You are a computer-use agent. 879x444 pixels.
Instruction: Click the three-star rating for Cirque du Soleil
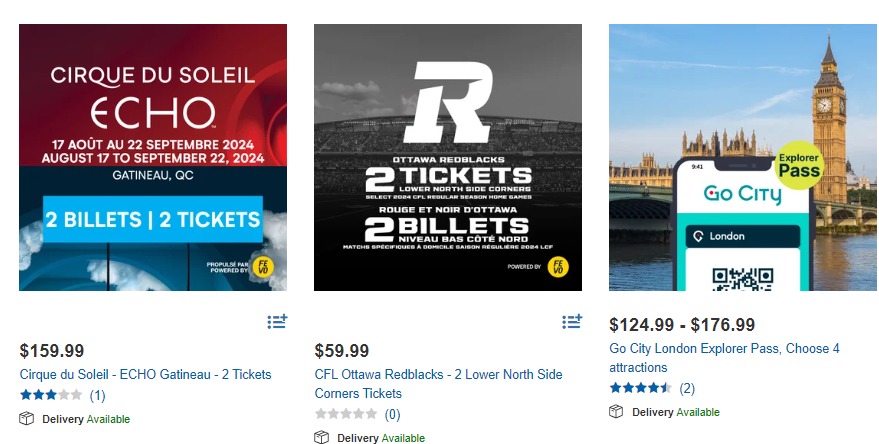tap(51, 395)
